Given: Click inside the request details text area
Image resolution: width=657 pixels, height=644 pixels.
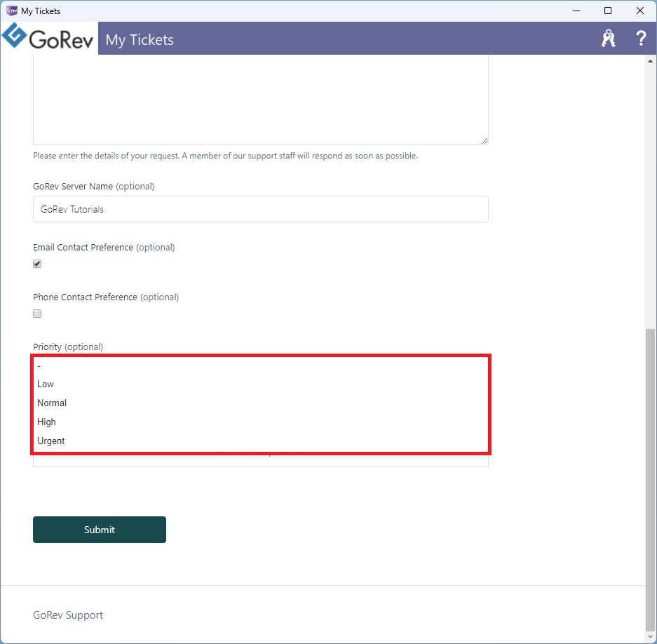Looking at the screenshot, I should (261, 100).
